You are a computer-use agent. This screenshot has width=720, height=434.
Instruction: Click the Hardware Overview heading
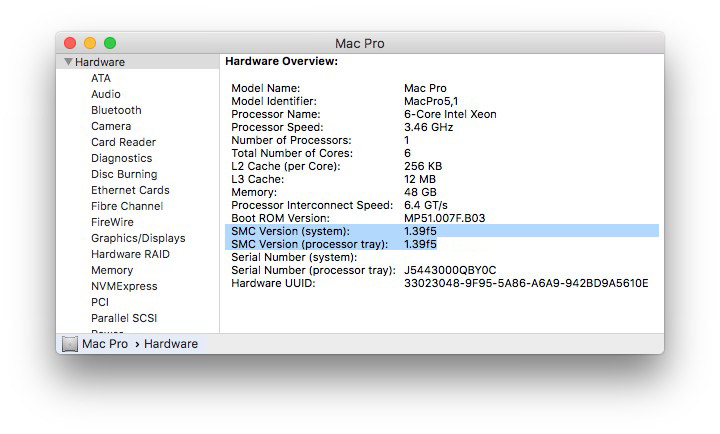tap(281, 62)
